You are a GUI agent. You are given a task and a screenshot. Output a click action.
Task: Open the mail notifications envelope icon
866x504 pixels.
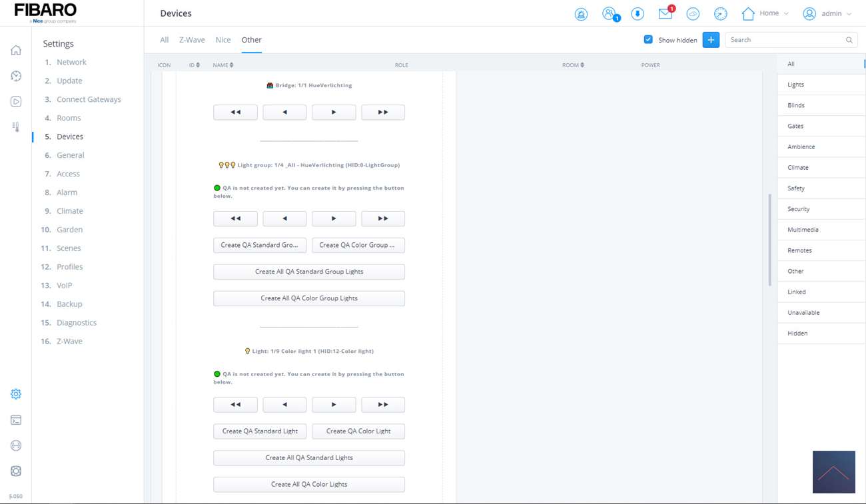coord(665,14)
